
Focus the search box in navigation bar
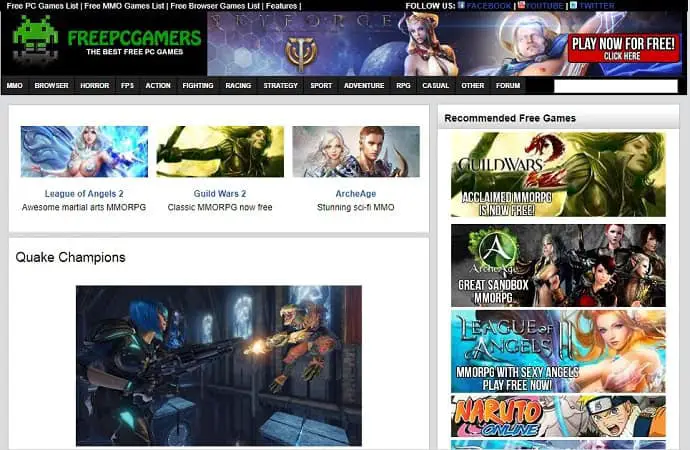(616, 86)
